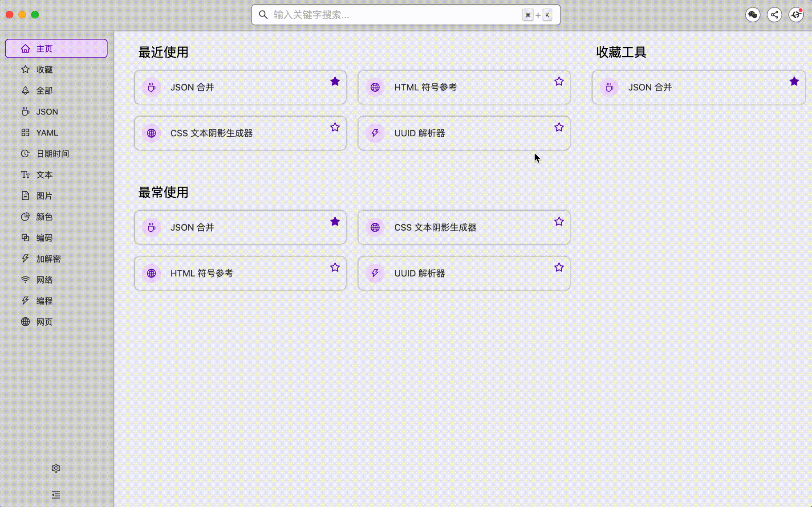Screen dimensions: 812x507
Task: Click cup icon on JSON 合并 in 收藏工具
Action: click(609, 87)
